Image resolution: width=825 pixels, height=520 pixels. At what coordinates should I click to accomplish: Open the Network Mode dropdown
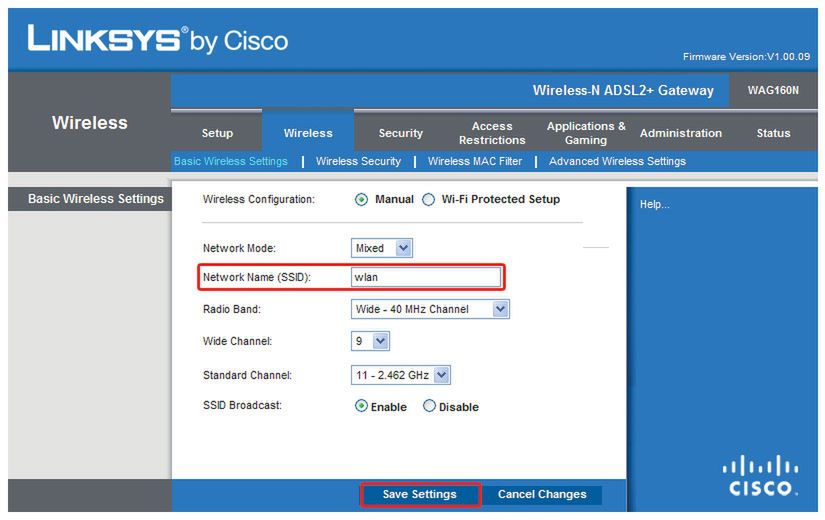[382, 248]
